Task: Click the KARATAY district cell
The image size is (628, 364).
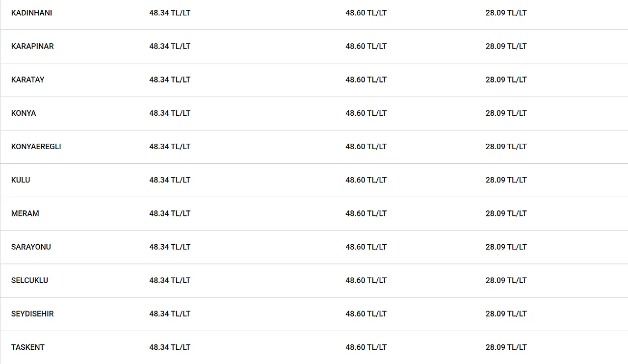Action: (27, 79)
